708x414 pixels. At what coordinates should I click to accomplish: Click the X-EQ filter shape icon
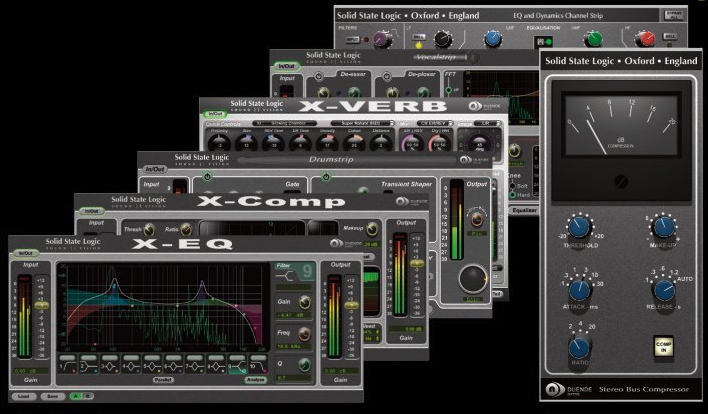[x=286, y=275]
